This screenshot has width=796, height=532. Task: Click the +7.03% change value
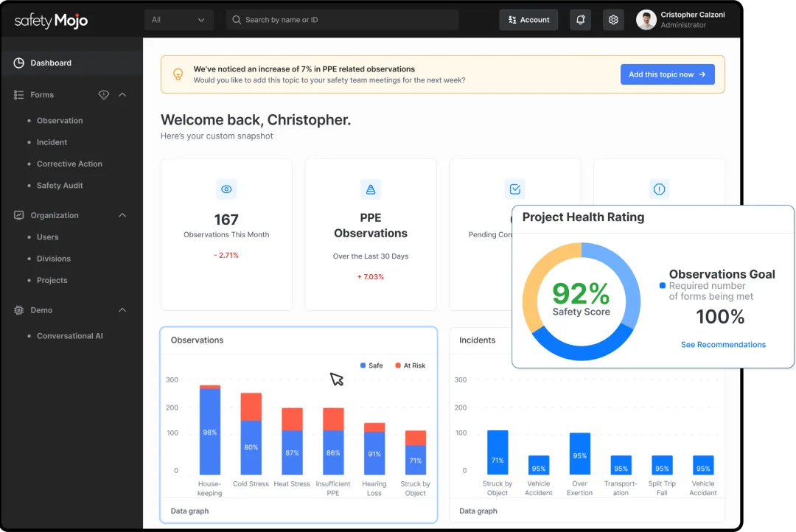pyautogui.click(x=371, y=277)
